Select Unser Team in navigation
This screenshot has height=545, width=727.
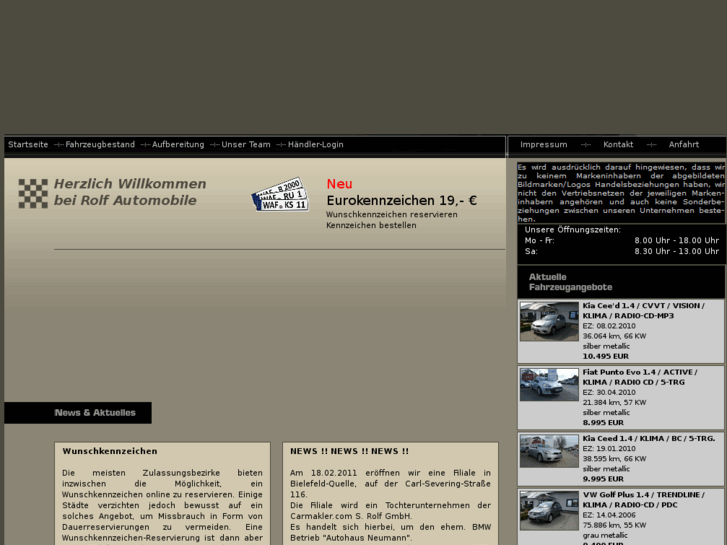(x=246, y=145)
